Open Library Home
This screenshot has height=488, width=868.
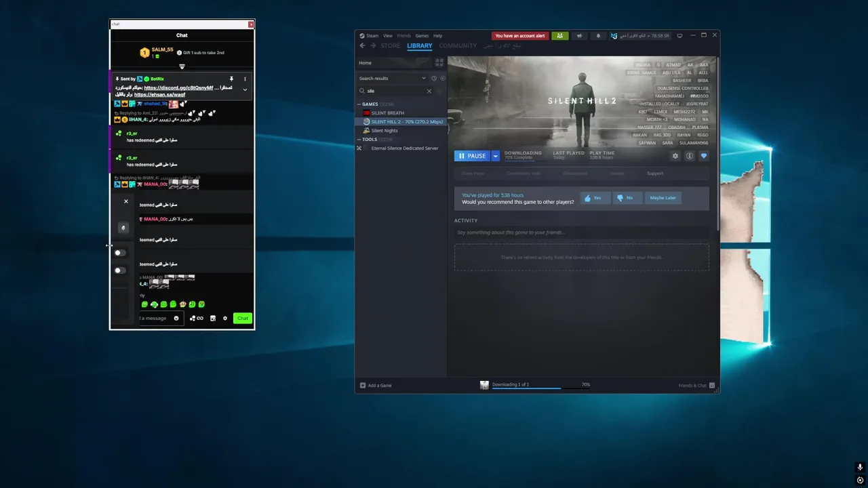[393, 62]
